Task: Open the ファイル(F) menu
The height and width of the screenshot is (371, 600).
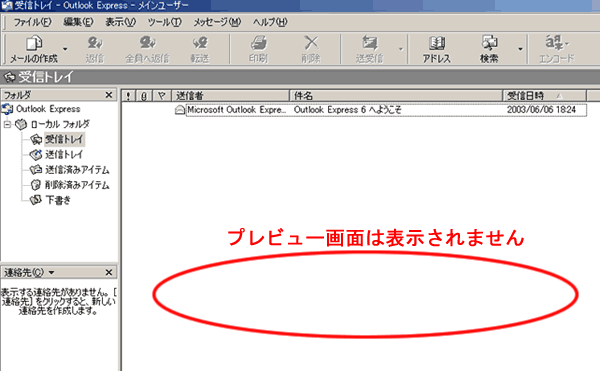Action: (x=32, y=22)
